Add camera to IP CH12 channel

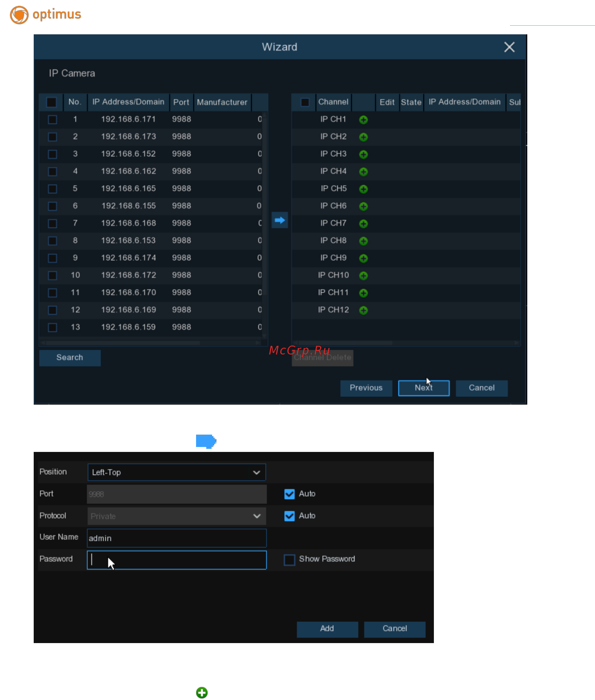[x=363, y=310]
